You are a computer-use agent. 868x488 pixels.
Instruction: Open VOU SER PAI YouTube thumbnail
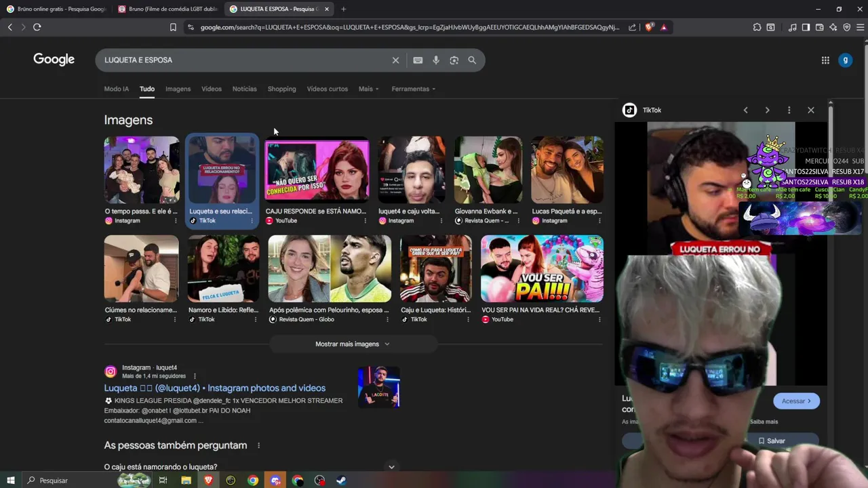click(542, 268)
